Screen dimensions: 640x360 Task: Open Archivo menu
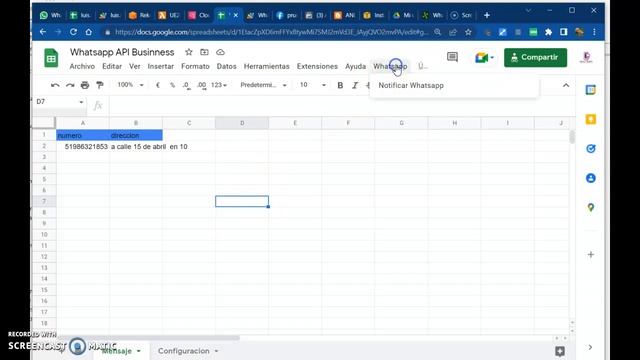click(x=82, y=66)
